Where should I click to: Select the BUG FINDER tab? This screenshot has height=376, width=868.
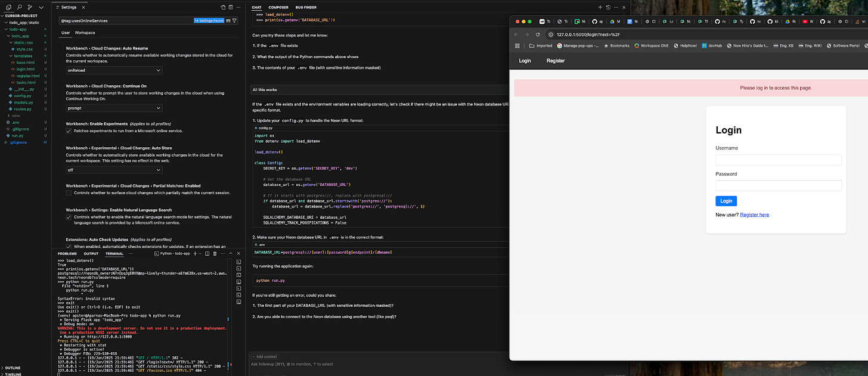point(306,7)
